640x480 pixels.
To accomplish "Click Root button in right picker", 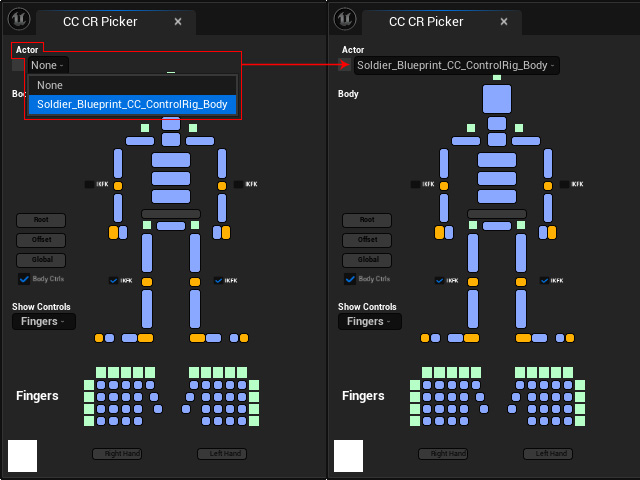I will pos(367,220).
